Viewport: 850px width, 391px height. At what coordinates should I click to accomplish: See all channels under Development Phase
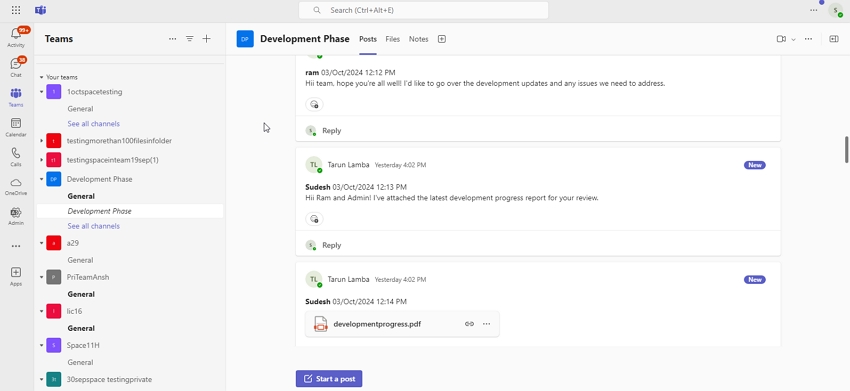coord(93,226)
